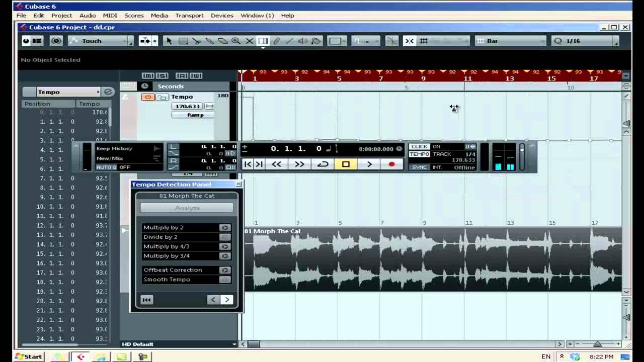Screen dimensions: 644x362
Task: Select the Line tool
Action: 289,41
